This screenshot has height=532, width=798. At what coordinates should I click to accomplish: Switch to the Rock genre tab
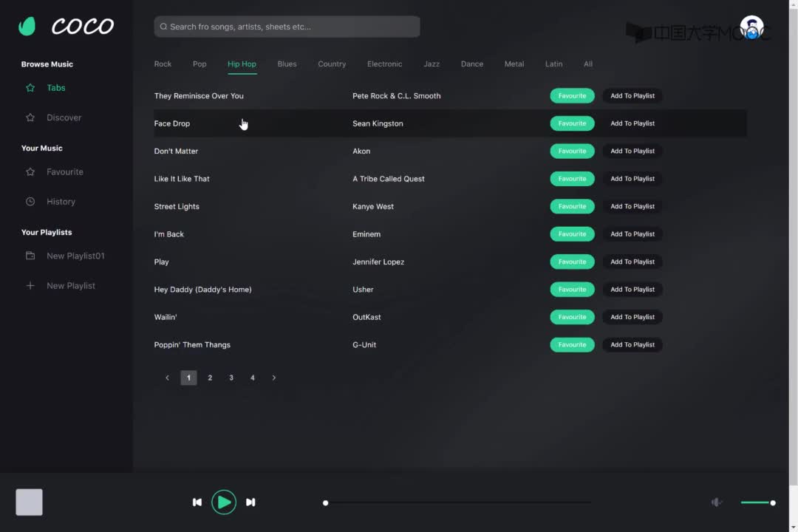coord(163,64)
